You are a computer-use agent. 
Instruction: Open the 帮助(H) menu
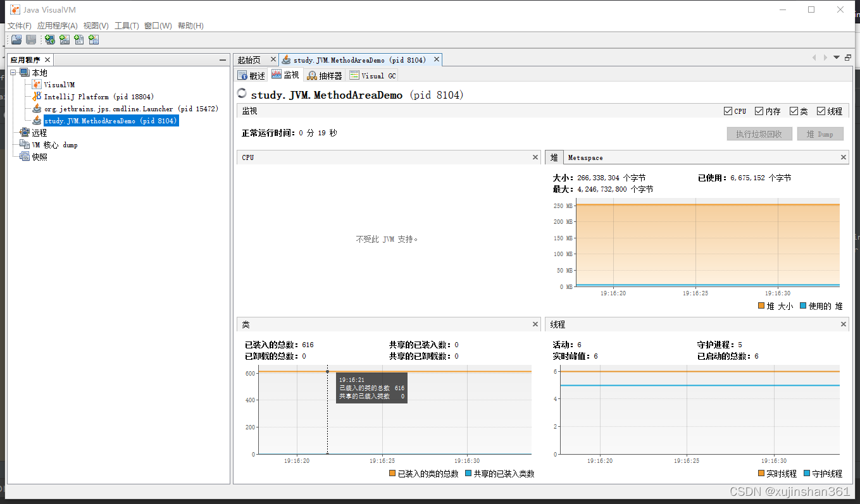[x=190, y=26]
